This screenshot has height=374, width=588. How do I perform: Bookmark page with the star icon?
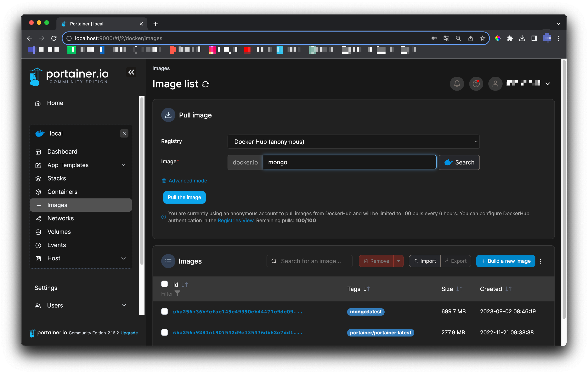click(x=482, y=38)
